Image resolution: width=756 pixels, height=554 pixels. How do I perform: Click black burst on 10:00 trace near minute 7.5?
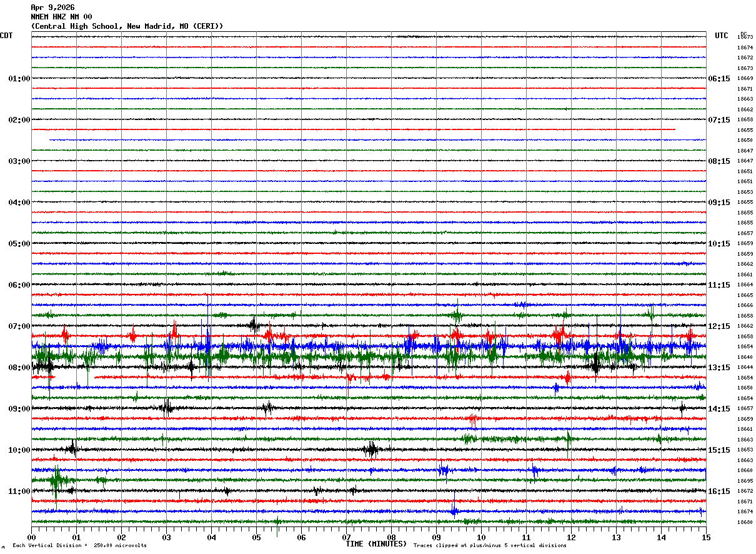(x=372, y=450)
